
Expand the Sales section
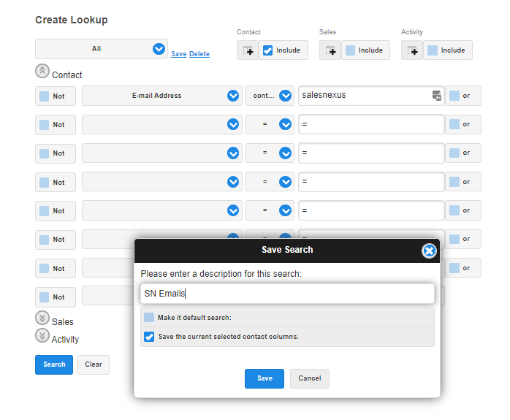pos(42,318)
